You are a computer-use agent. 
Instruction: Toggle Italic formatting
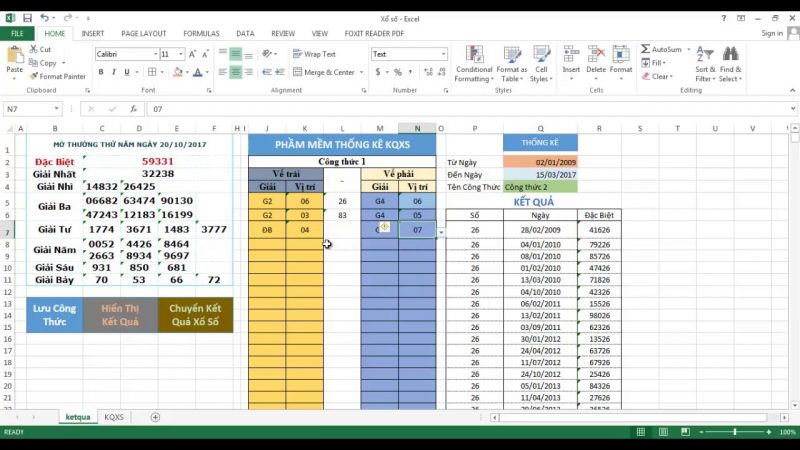[114, 72]
